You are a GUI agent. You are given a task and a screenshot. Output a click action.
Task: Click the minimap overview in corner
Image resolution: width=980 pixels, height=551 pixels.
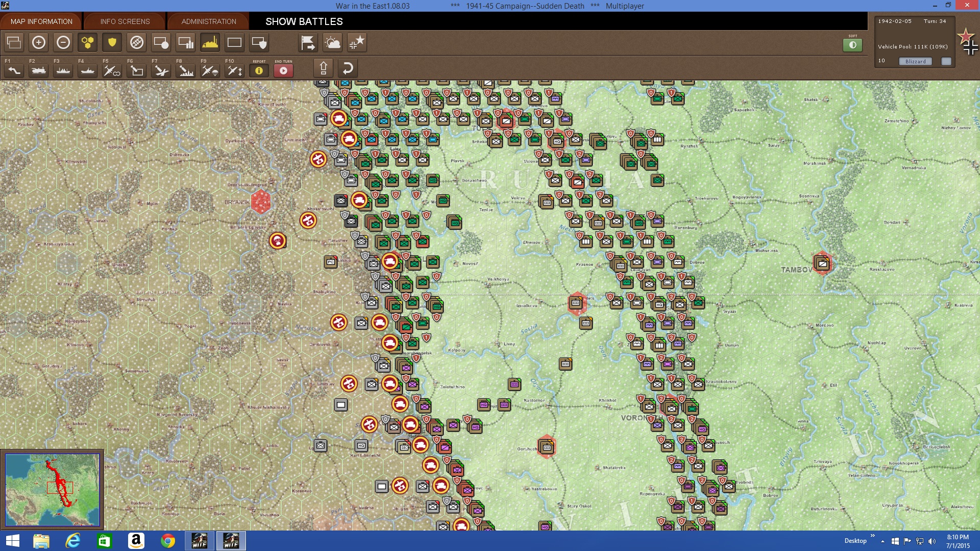pos(53,490)
